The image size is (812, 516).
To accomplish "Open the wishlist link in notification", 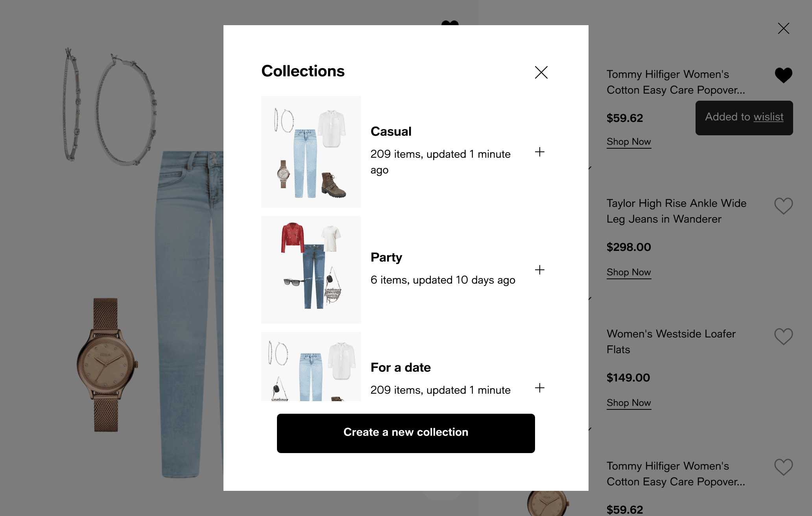I will click(x=768, y=117).
